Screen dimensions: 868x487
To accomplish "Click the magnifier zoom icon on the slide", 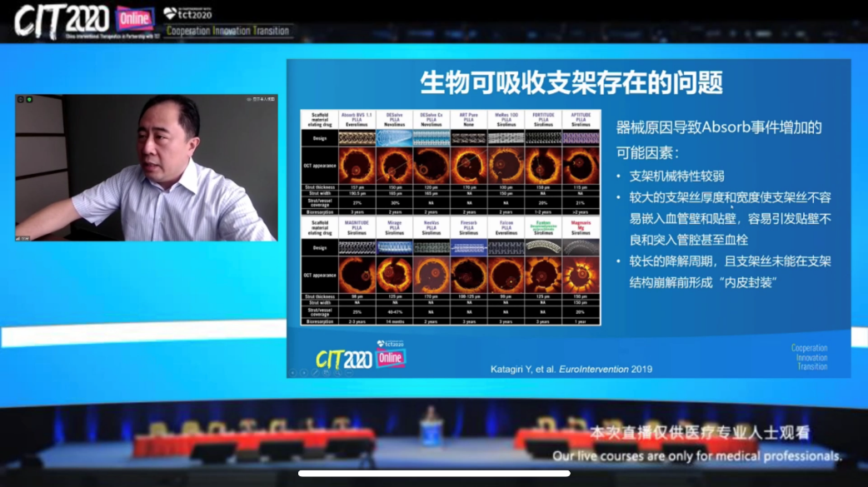I will pyautogui.click(x=337, y=373).
